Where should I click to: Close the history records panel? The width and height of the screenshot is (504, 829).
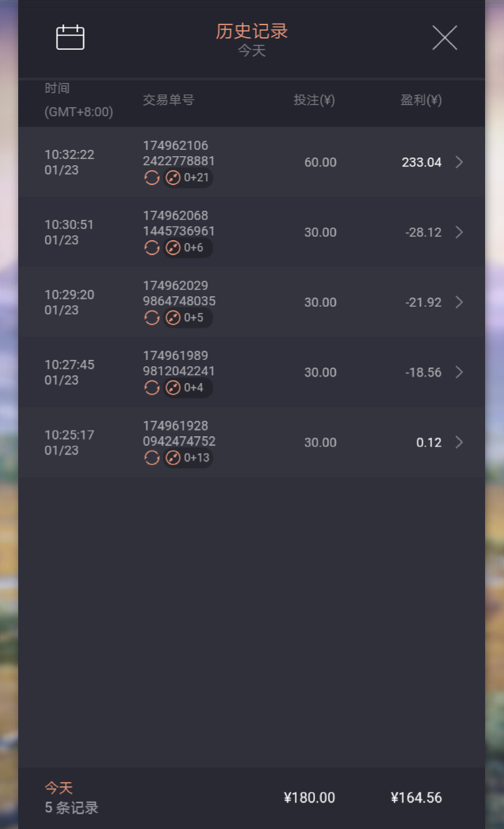coord(444,38)
